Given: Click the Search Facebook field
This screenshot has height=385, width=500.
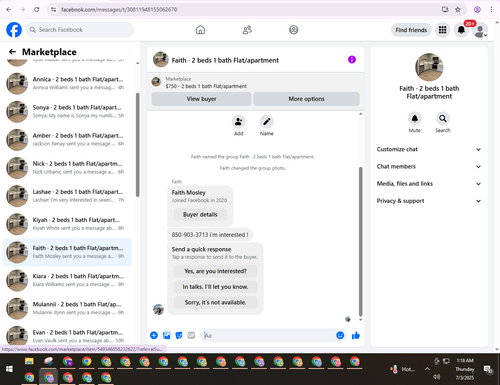Looking at the screenshot, I should tap(80, 30).
